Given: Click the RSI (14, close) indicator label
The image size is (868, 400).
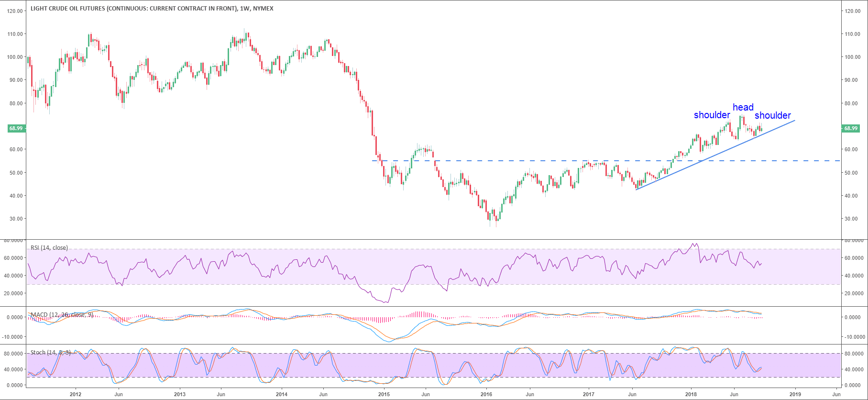Looking at the screenshot, I should coord(49,248).
